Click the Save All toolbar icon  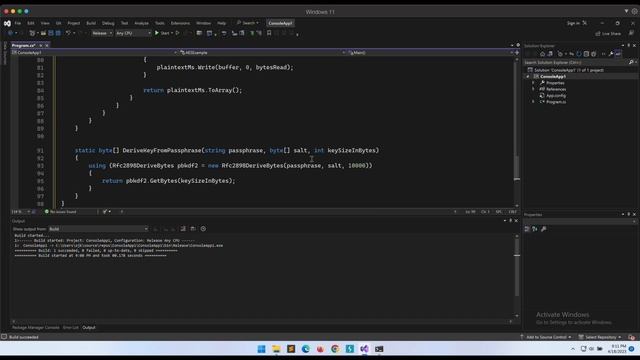(58, 33)
